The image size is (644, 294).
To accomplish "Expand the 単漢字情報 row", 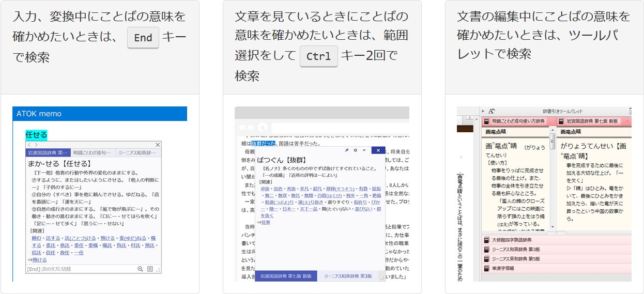I will [557, 268].
